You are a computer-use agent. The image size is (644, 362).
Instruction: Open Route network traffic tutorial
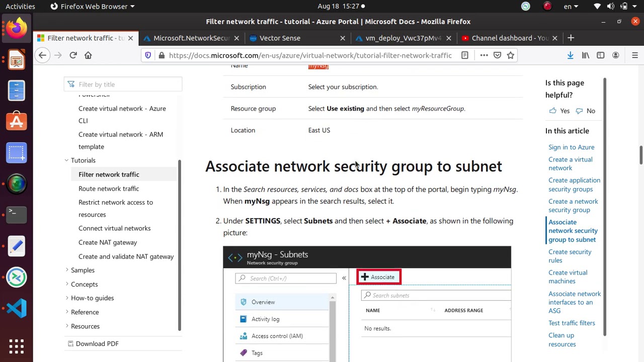pyautogui.click(x=109, y=189)
